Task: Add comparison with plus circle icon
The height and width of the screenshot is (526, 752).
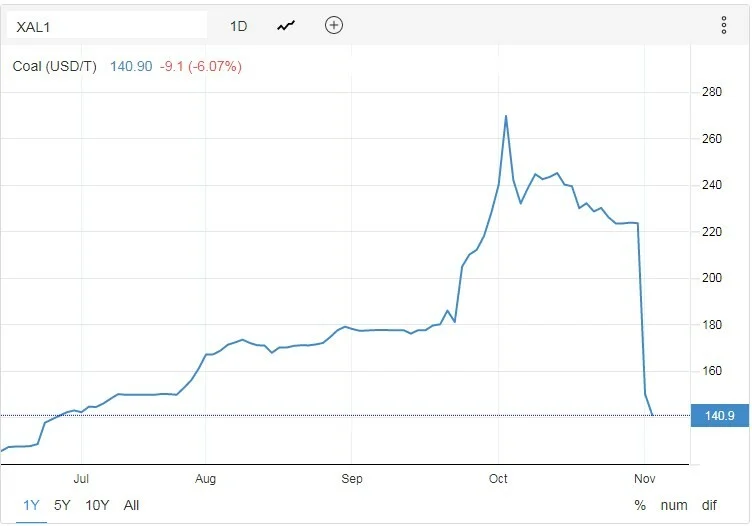Action: pos(334,25)
